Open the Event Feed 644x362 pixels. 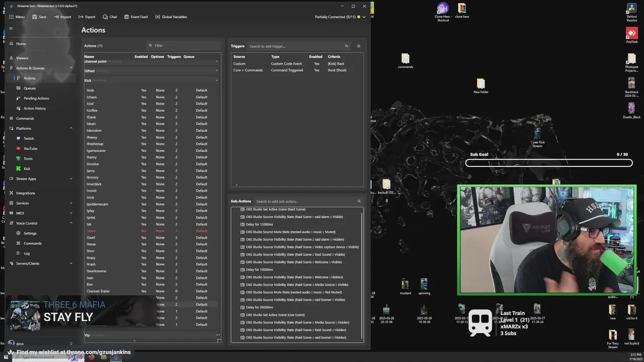136,17
